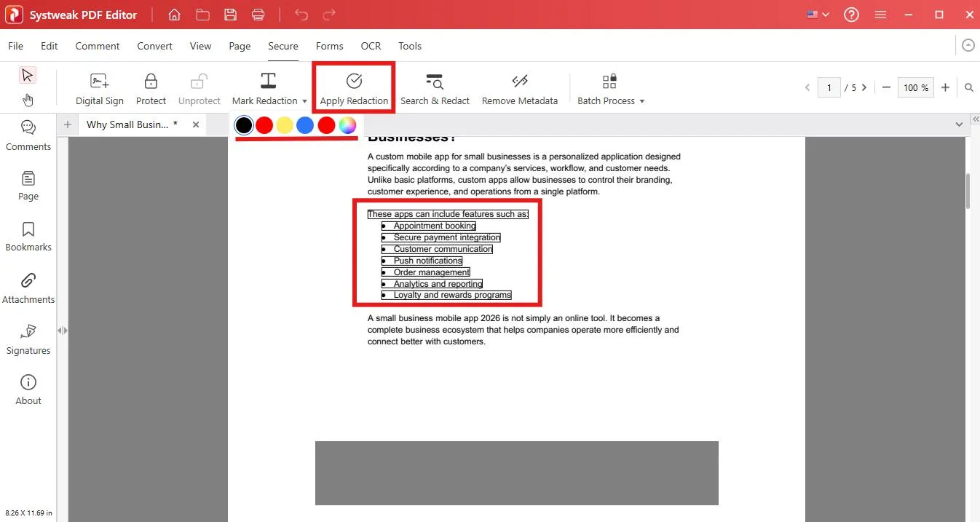
Task: Toggle the left sidebar collapse handle
Action: [63, 331]
